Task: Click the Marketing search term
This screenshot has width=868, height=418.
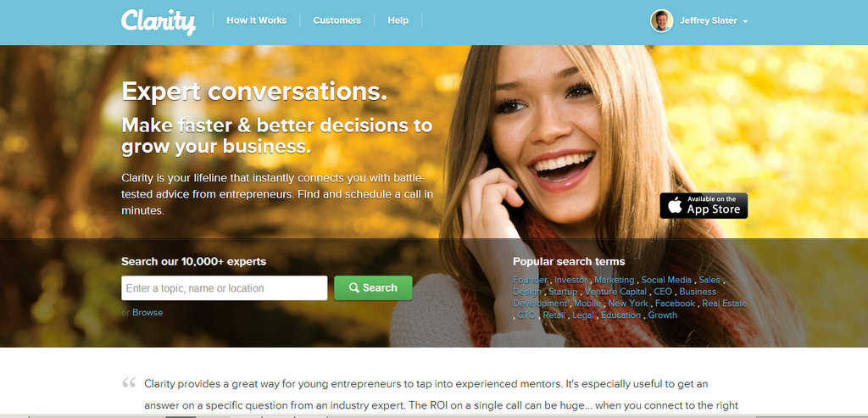Action: point(614,280)
